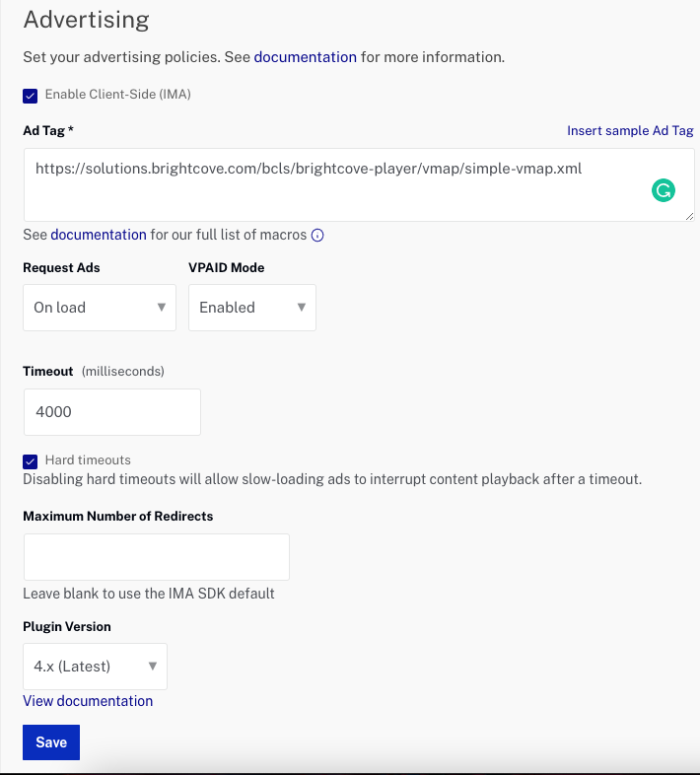Image resolution: width=700 pixels, height=775 pixels.
Task: Uncheck the Hard timeouts checkbox
Action: pos(31,460)
